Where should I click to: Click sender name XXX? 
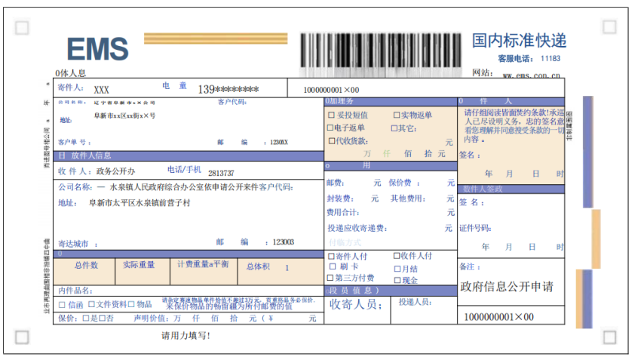(x=101, y=90)
